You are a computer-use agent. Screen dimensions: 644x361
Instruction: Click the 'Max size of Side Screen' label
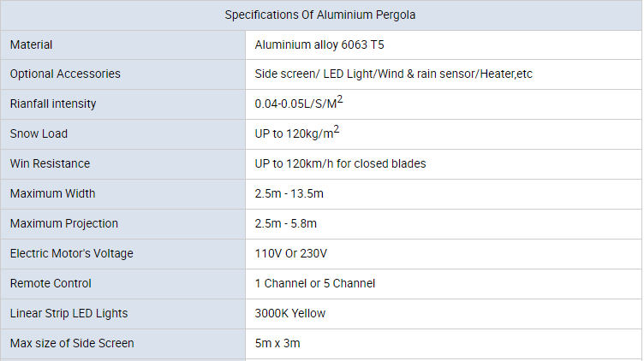tap(72, 344)
